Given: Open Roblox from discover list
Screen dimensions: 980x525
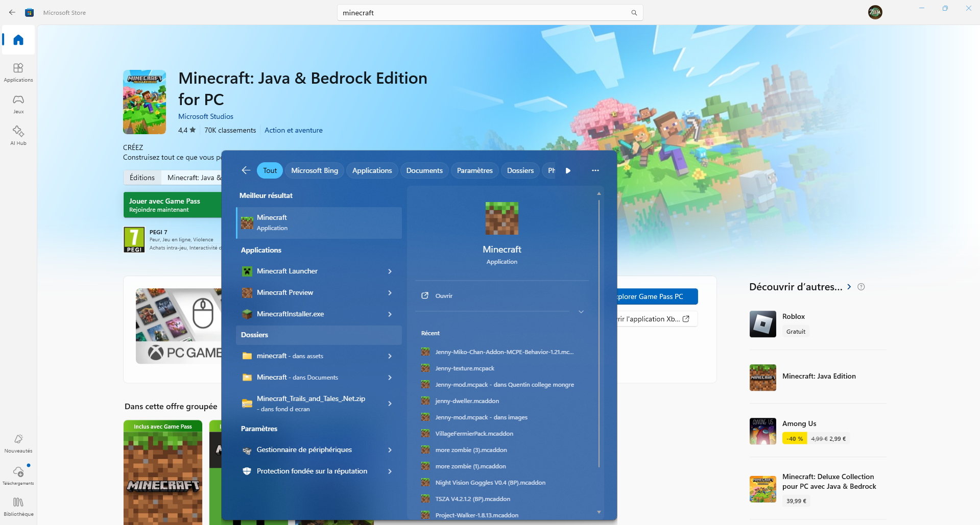Looking at the screenshot, I should pyautogui.click(x=793, y=316).
